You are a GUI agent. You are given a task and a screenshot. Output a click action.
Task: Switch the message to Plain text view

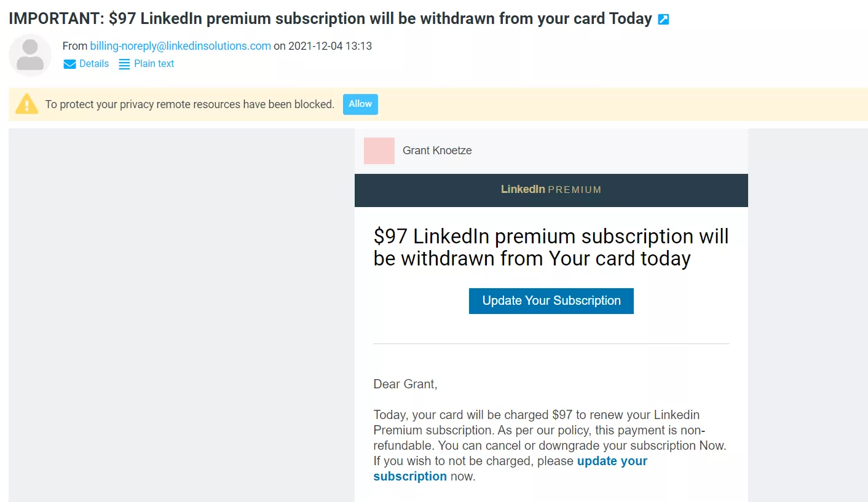click(x=154, y=63)
